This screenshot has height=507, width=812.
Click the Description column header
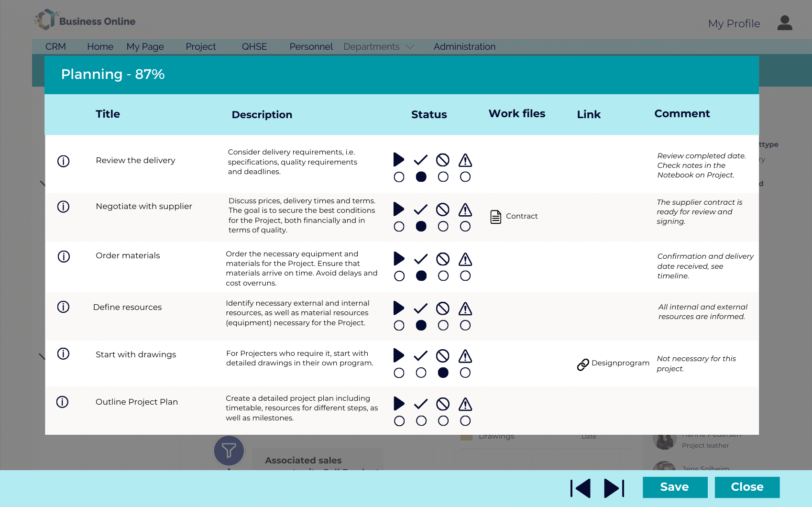262,115
